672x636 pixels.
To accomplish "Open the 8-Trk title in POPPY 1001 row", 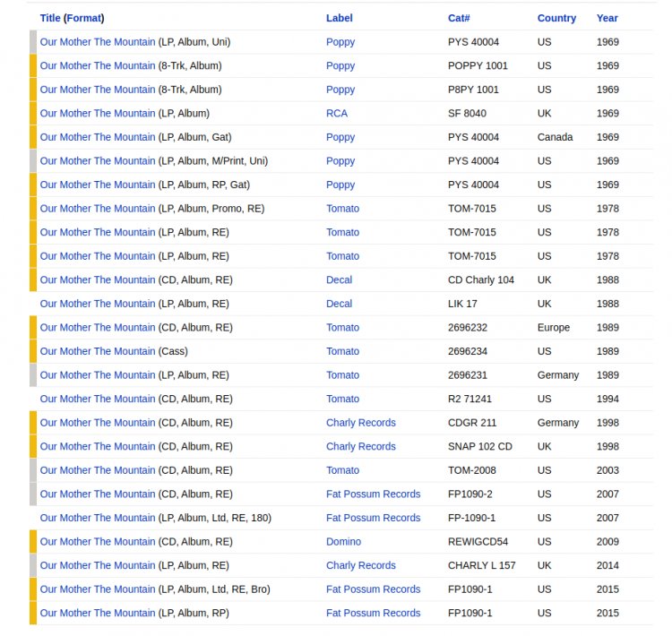I will tap(98, 65).
